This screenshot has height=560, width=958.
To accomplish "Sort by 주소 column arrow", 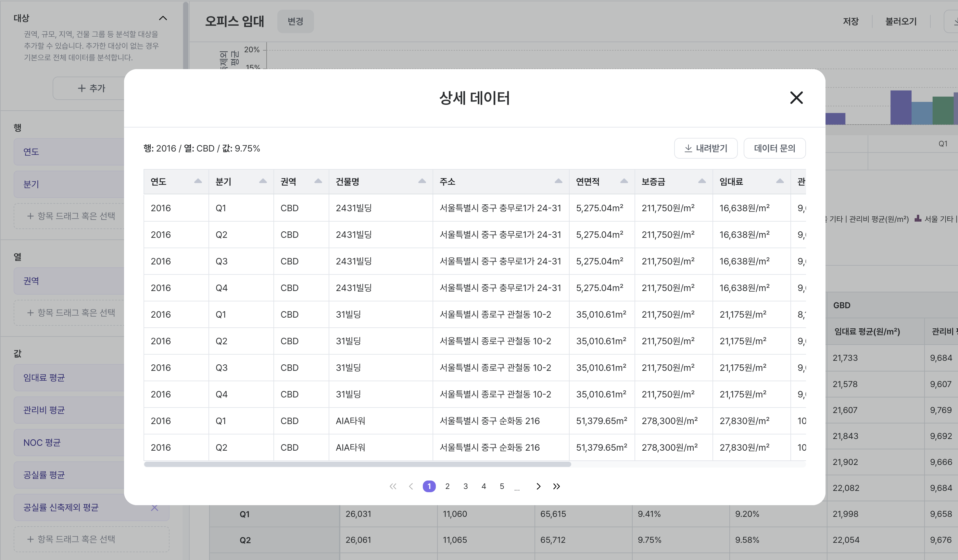I will click(x=558, y=181).
